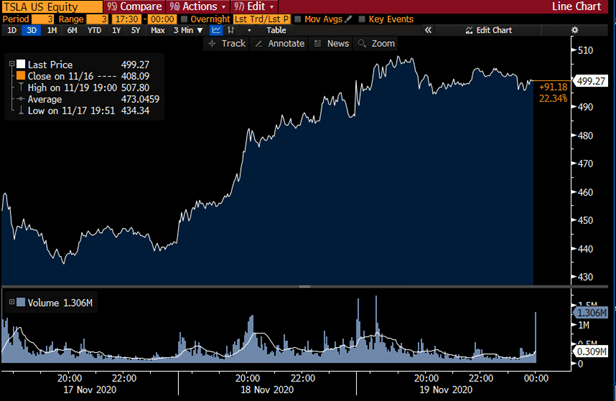Switch to the 1M range
Image resolution: width=616 pixels, height=401 pixels.
(x=52, y=30)
